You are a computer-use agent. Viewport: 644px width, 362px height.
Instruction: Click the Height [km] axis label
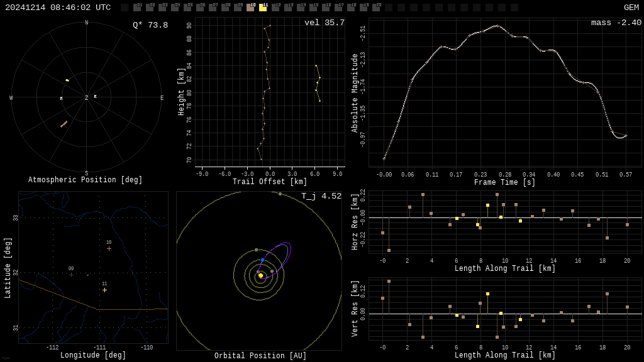(x=181, y=92)
